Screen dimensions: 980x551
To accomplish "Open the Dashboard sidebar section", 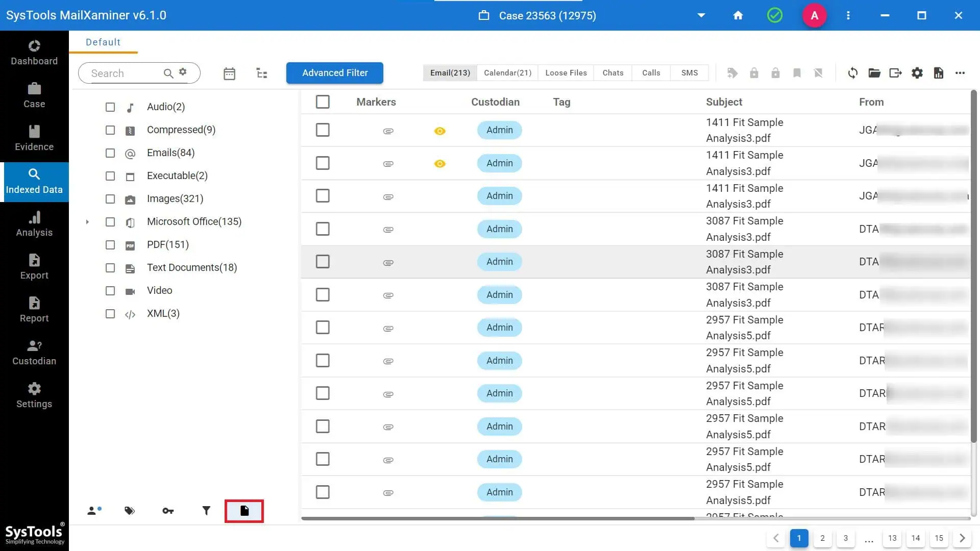I will [34, 53].
